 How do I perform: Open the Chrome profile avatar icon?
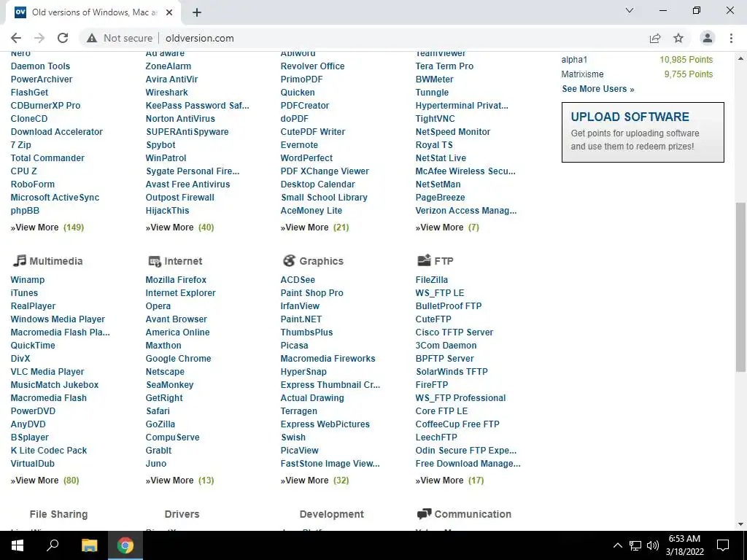(x=708, y=38)
